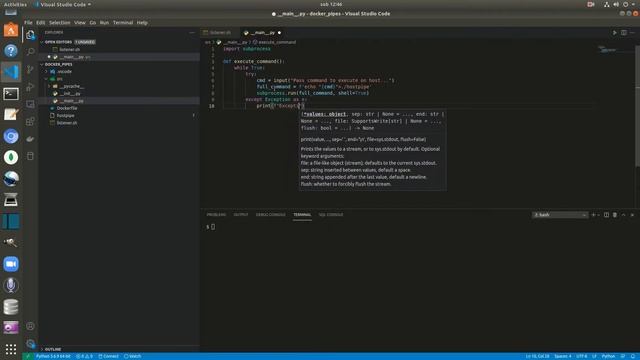Open the Remote Explorer view icon

pos(30,104)
